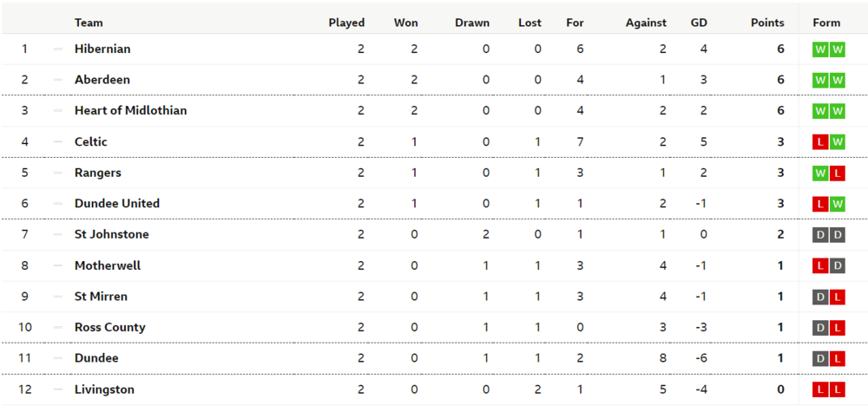Click Hibernian's first green W form badge

(x=819, y=49)
